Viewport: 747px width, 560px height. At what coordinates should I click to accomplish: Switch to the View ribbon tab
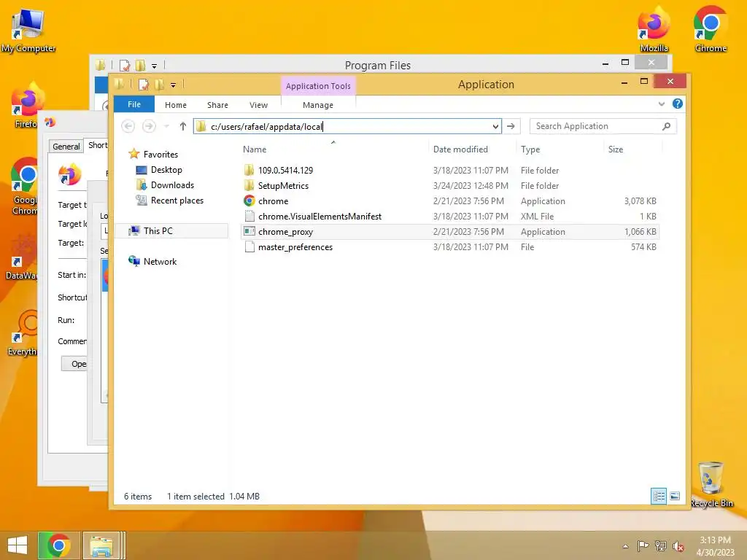point(258,105)
